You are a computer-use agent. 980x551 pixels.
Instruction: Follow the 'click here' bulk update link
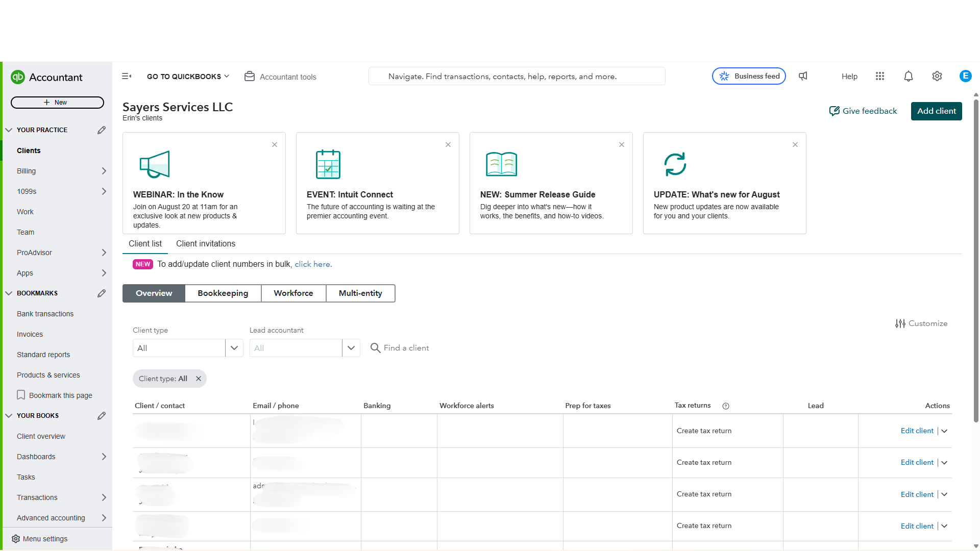[312, 264]
